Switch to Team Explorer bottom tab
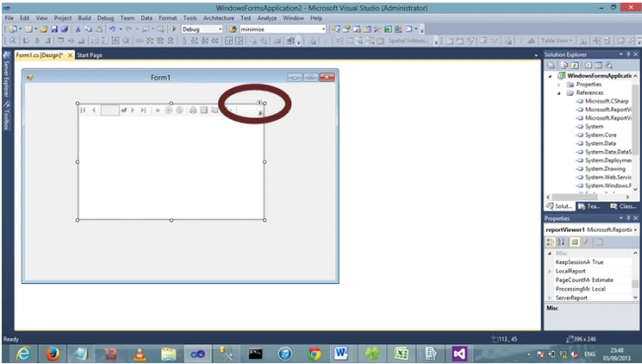This screenshot has height=364, width=642. (x=590, y=206)
